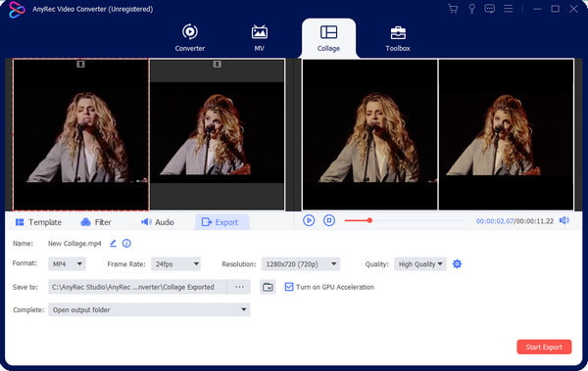
Task: Play the collage preview
Action: pos(309,220)
